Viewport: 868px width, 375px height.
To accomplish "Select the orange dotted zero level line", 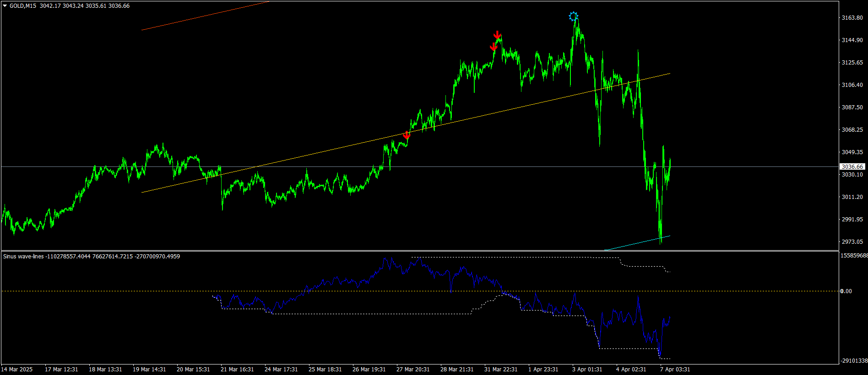I will tap(420, 291).
